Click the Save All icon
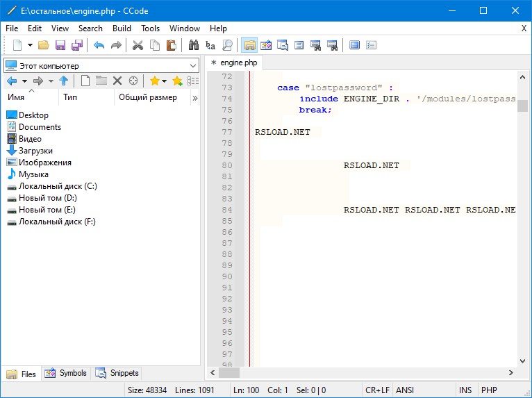The height and width of the screenshot is (398, 532). (76, 46)
